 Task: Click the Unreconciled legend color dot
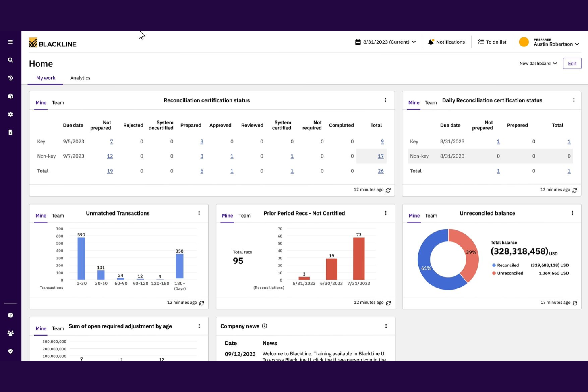(494, 273)
